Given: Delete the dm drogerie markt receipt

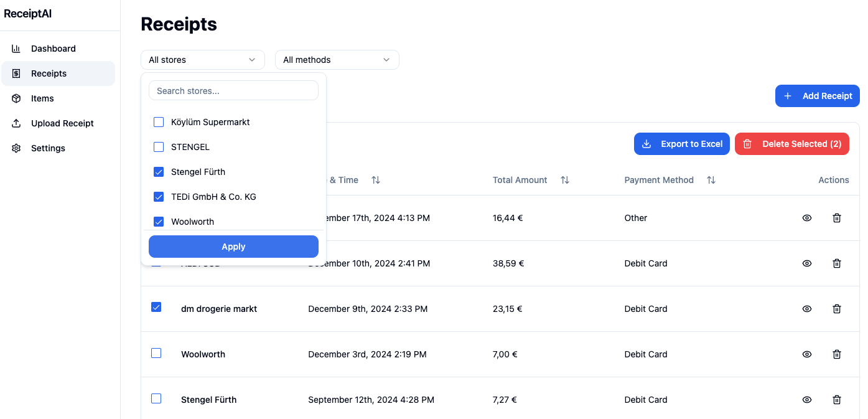Looking at the screenshot, I should click(x=837, y=309).
